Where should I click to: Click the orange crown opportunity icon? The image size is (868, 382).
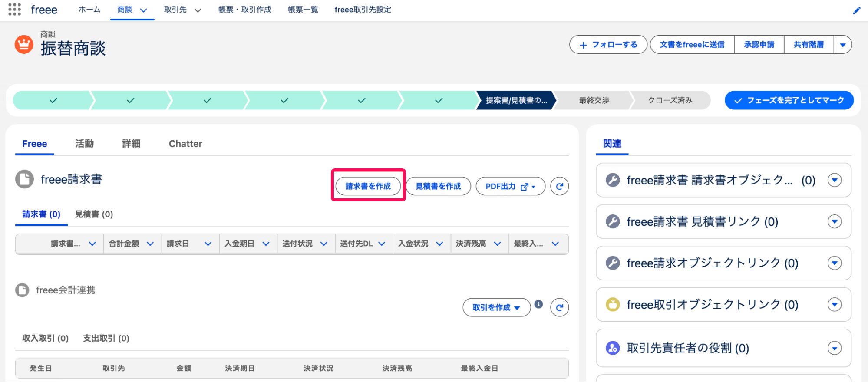(24, 44)
